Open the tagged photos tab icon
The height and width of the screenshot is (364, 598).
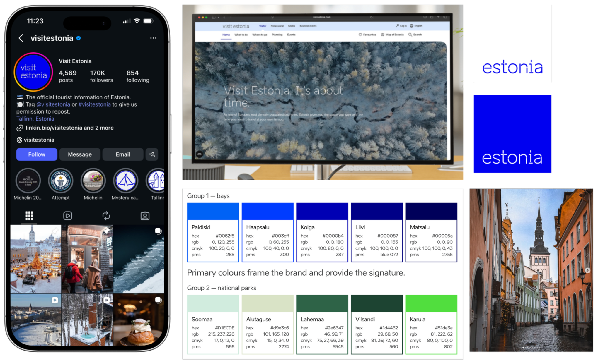pos(145,216)
